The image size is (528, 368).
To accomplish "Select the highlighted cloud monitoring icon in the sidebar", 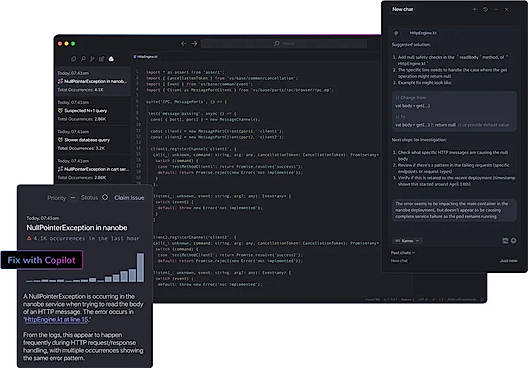I will (x=111, y=59).
